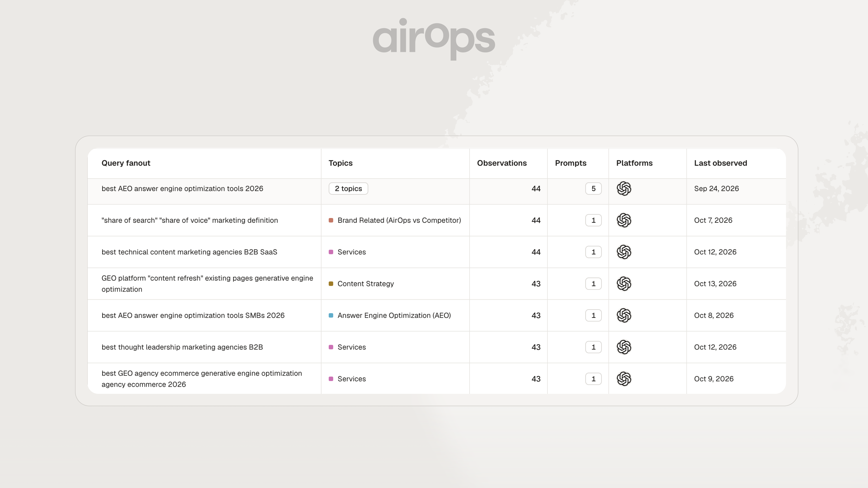Click the ChatGPT icon in the Sep 24, 2026 row
868x488 pixels.
[624, 189]
